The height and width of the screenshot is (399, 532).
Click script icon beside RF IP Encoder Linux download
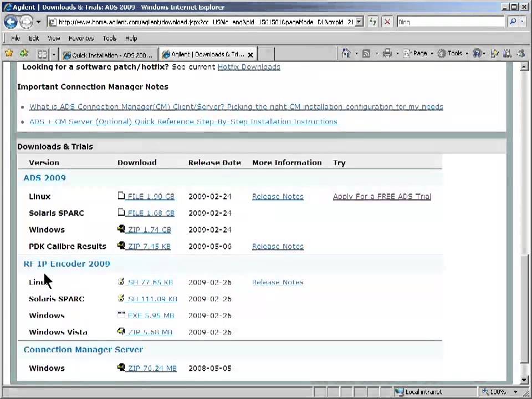pos(121,281)
